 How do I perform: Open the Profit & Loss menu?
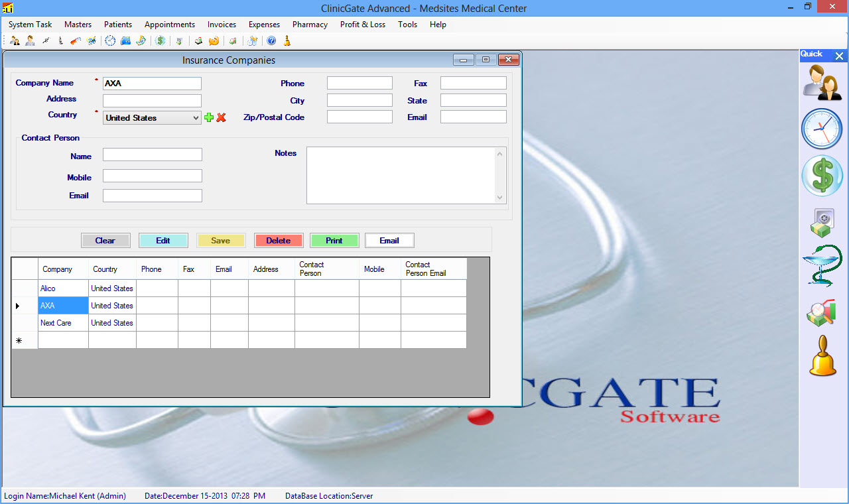coord(362,25)
